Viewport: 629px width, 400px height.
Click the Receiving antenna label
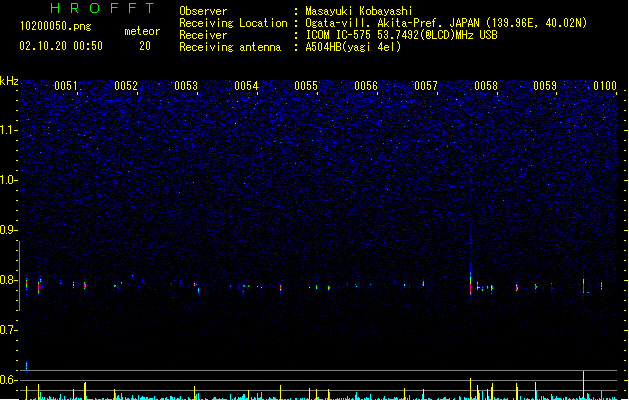coord(230,47)
